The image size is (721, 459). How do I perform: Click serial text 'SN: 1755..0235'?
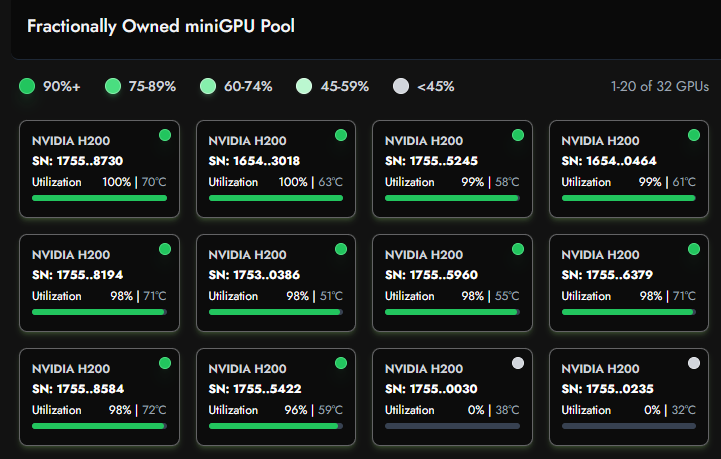coord(607,389)
